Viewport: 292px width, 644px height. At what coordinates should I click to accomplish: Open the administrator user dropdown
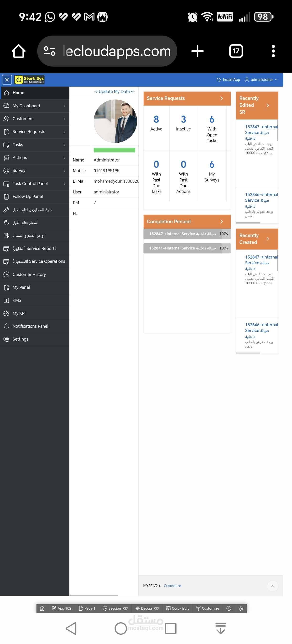pyautogui.click(x=261, y=80)
